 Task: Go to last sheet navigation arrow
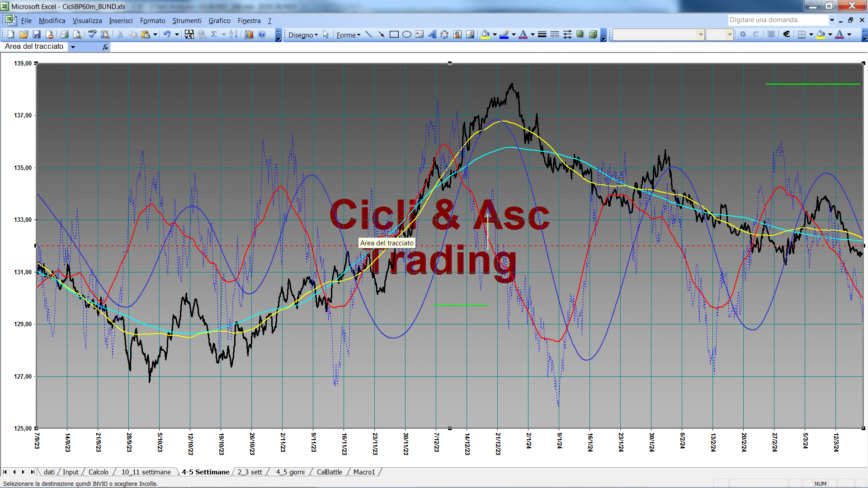tap(32, 472)
